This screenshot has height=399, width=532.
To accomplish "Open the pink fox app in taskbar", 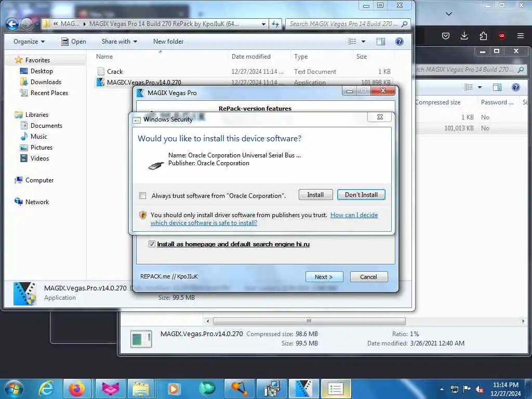I will coord(110,389).
